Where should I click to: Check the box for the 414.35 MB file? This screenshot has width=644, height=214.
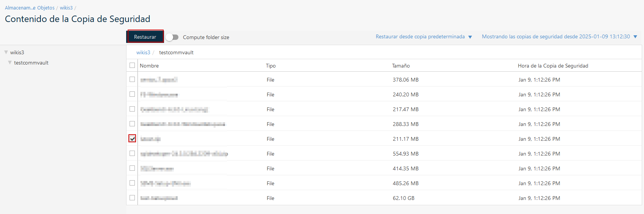click(x=132, y=168)
